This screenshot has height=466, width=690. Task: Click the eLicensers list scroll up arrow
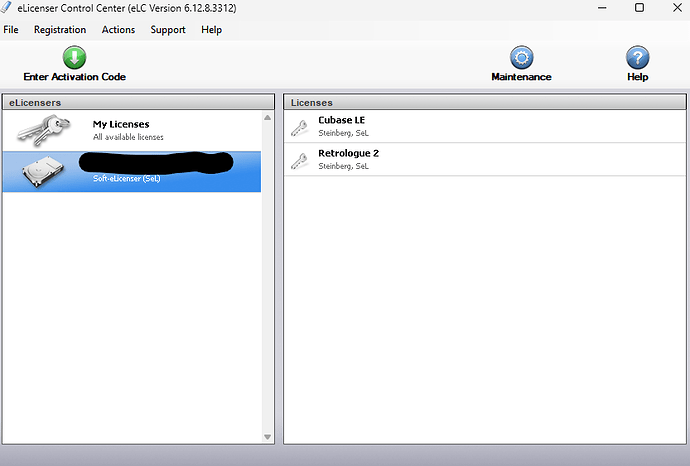[267, 117]
